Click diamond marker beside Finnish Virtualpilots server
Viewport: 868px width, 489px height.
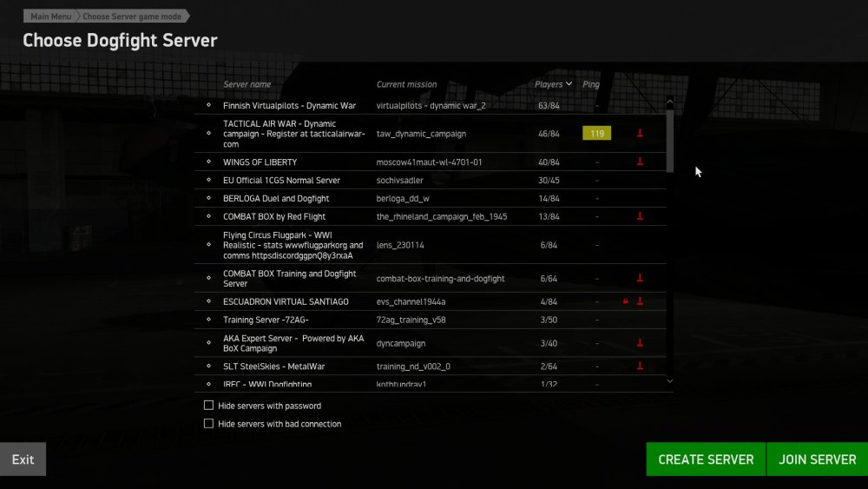[x=208, y=105]
